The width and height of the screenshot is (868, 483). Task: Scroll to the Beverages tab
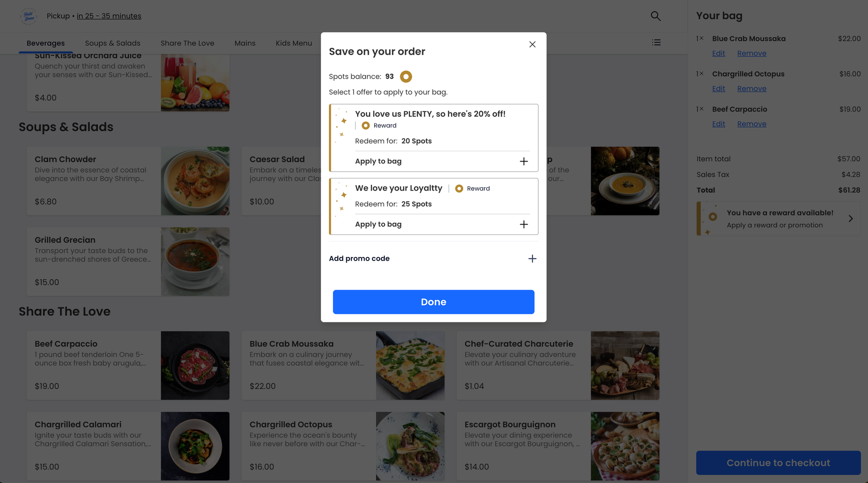(x=45, y=43)
